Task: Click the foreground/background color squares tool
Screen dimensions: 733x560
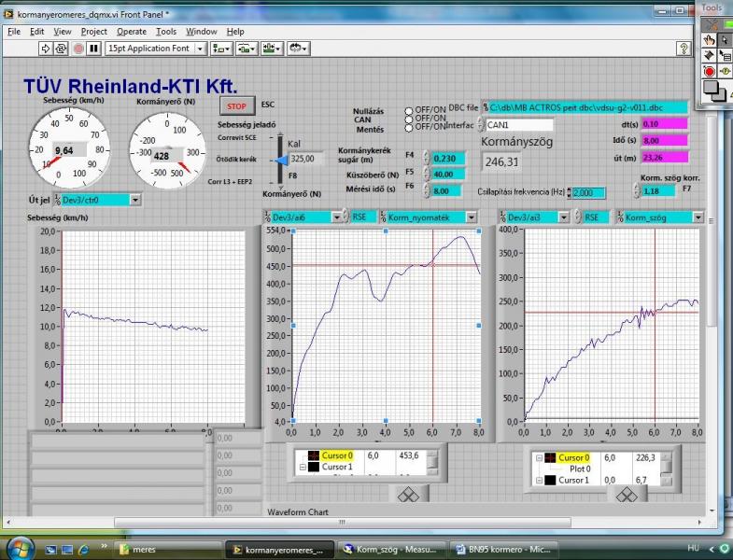Action: 714,91
